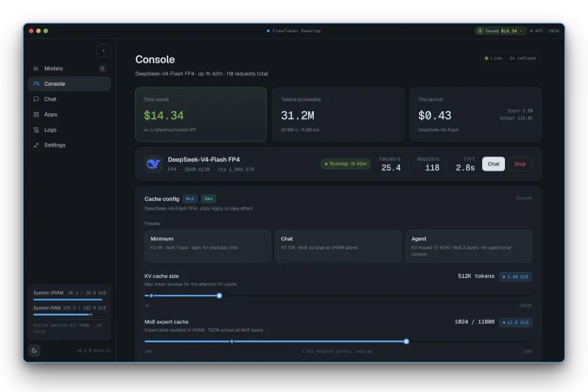Click the small marker dot on MoE cache track
Screen dimensions: 588x392
pos(232,341)
